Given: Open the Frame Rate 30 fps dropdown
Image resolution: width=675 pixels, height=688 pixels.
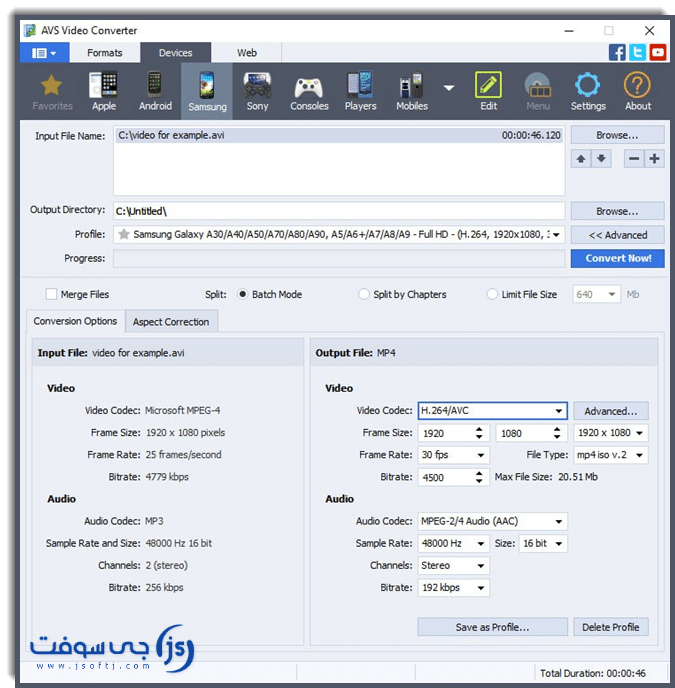Looking at the screenshot, I should pos(453,455).
